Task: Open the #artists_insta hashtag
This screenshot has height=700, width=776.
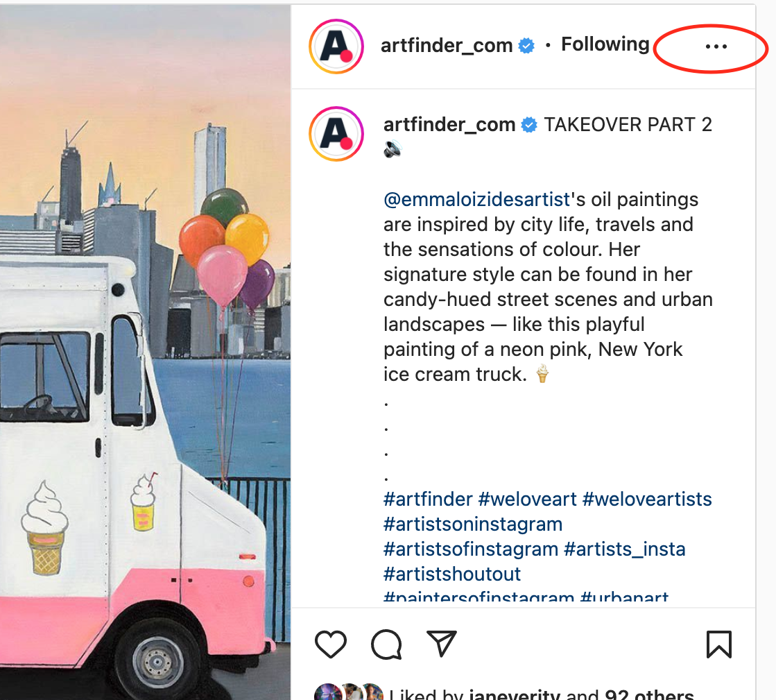Action: point(625,549)
